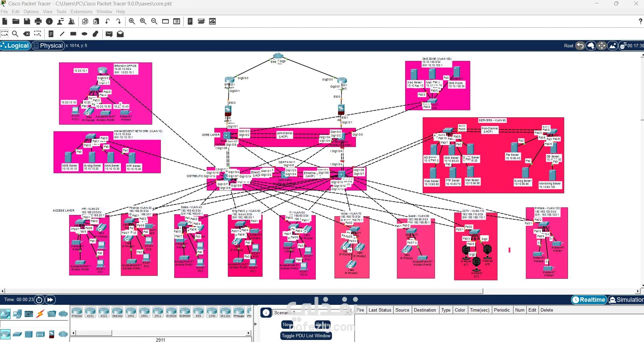Select the Place Note tool
The image size is (644, 342).
(51, 34)
